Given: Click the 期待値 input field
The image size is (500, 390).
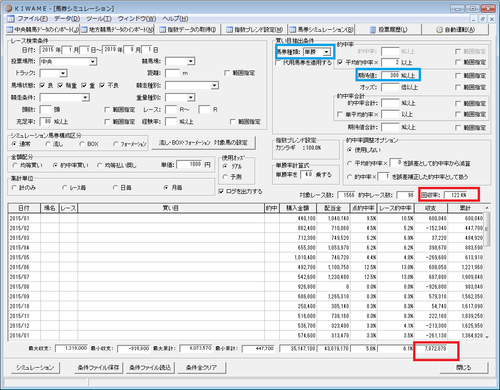Looking at the screenshot, I should [x=390, y=75].
